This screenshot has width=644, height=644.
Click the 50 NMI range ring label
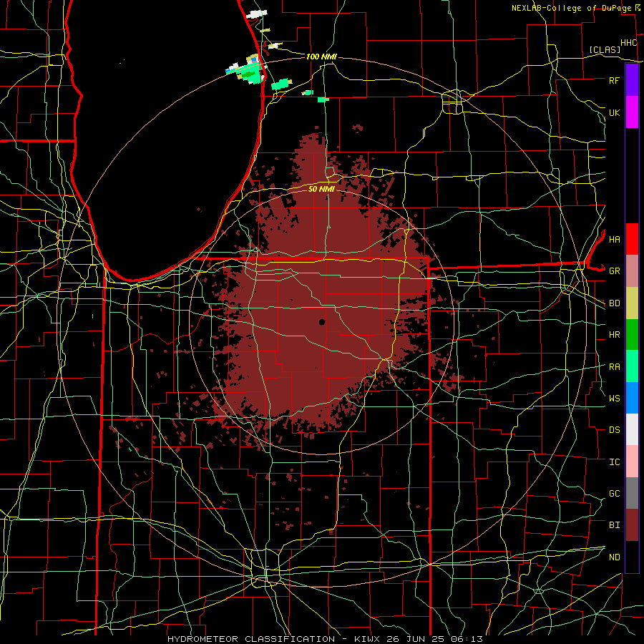(321, 189)
